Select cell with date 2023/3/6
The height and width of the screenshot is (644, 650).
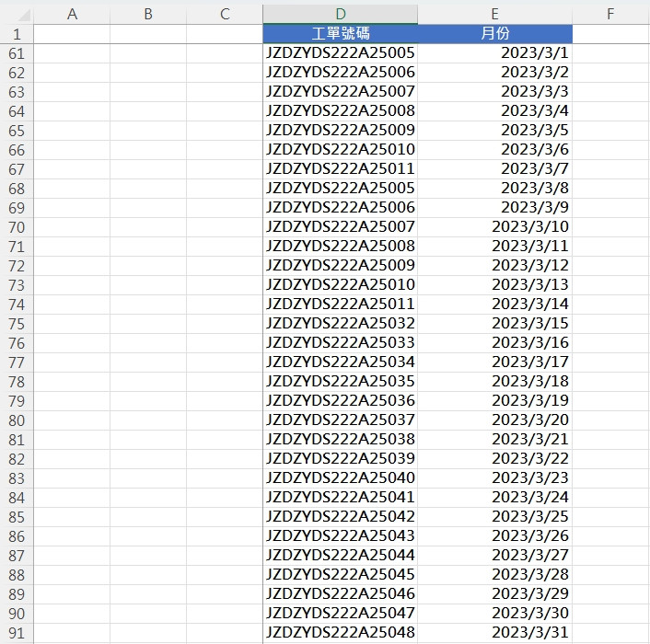tap(495, 150)
